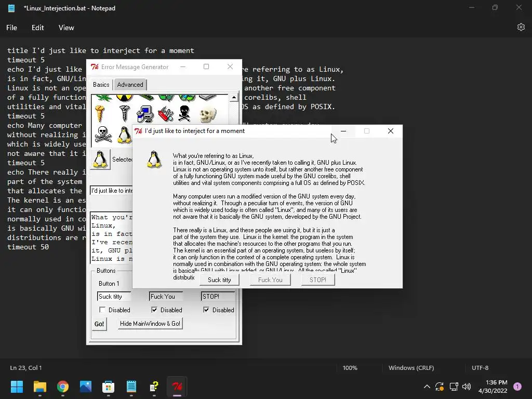Screen dimensions: 532x399
Task: Open Notepad Edit menu
Action: tap(37, 28)
